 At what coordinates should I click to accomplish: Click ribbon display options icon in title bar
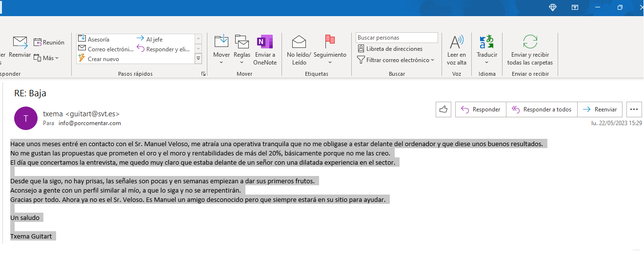click(575, 7)
